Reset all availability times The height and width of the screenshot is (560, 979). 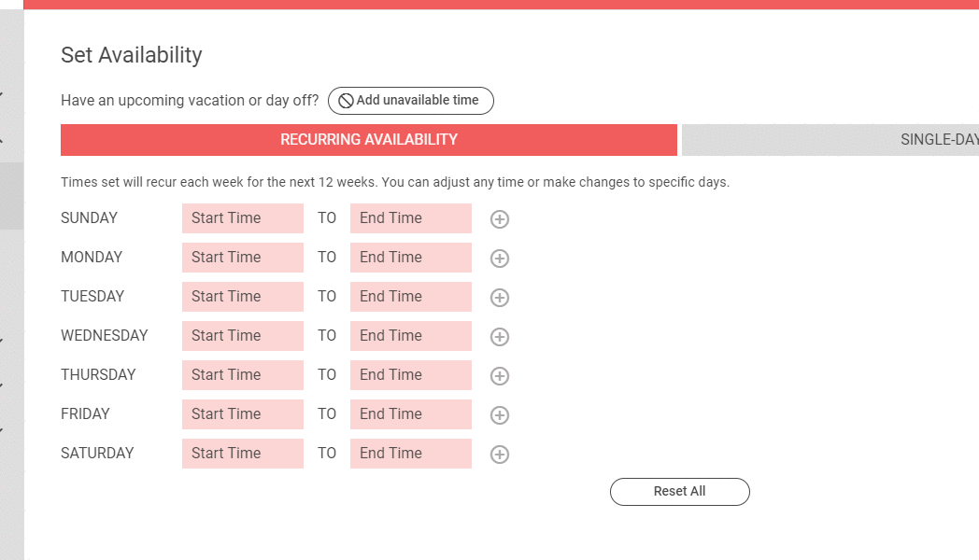679,492
